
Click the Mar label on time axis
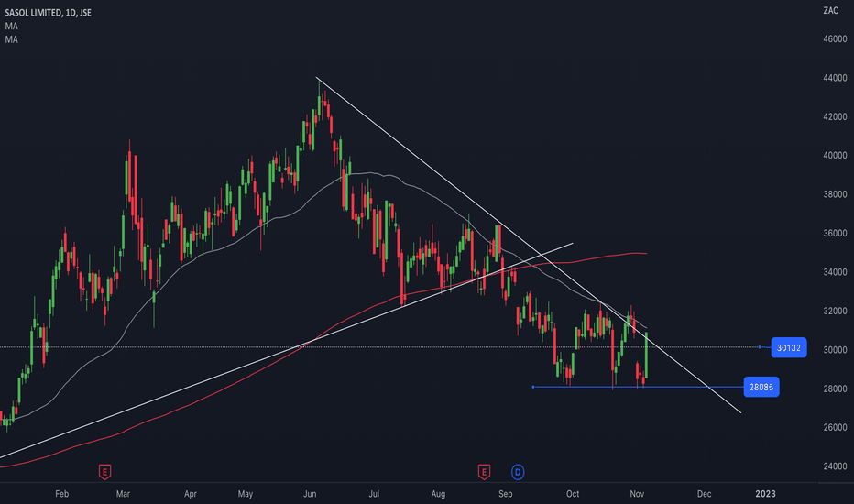123,494
